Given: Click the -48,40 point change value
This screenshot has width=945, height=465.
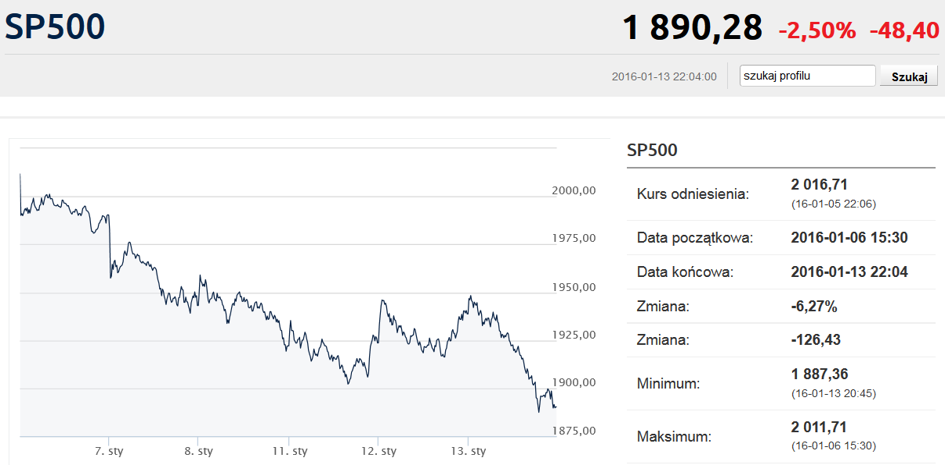Looking at the screenshot, I should [903, 30].
